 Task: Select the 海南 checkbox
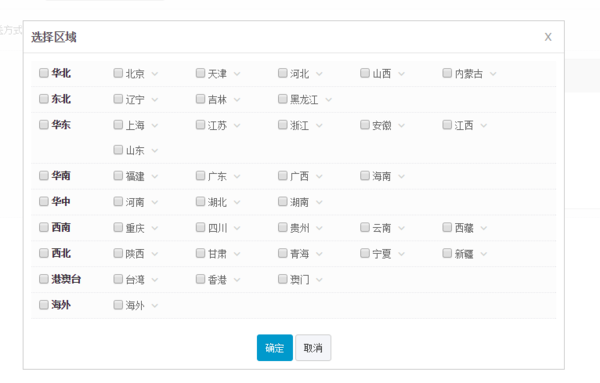(365, 175)
